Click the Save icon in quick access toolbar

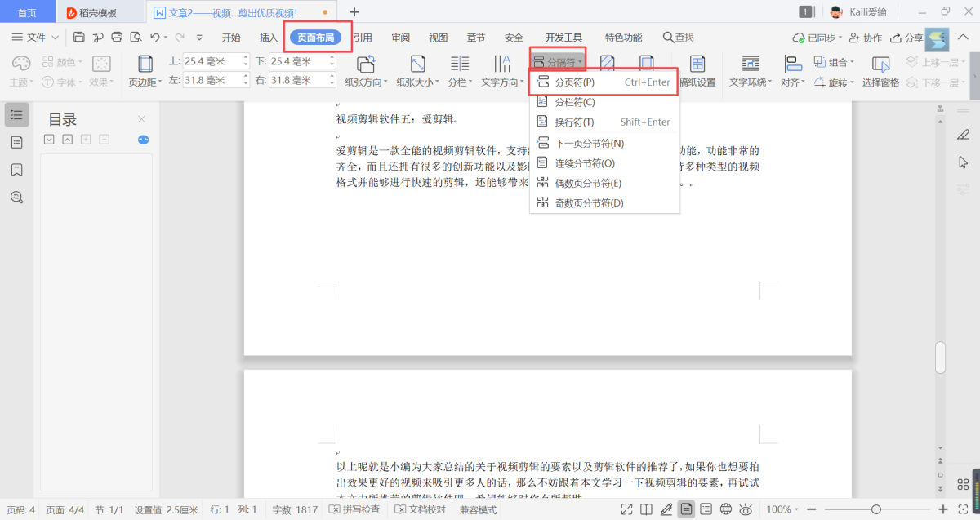point(79,38)
